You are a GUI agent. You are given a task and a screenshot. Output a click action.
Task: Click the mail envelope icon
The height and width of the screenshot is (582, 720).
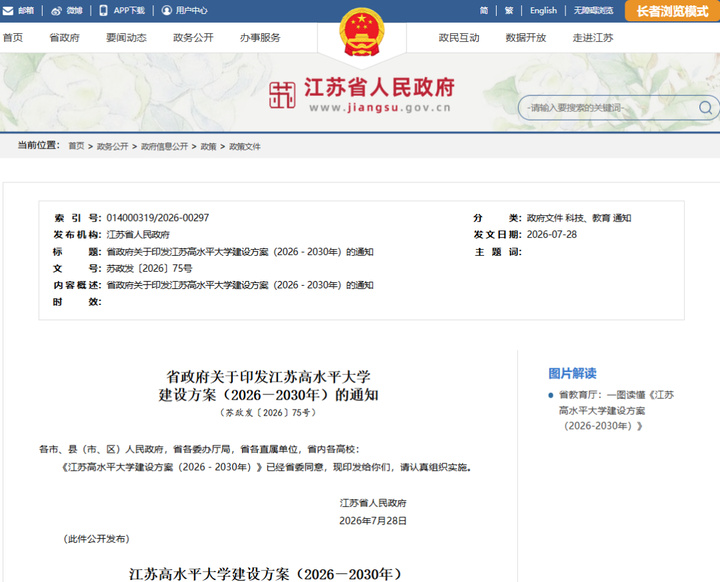click(8, 11)
